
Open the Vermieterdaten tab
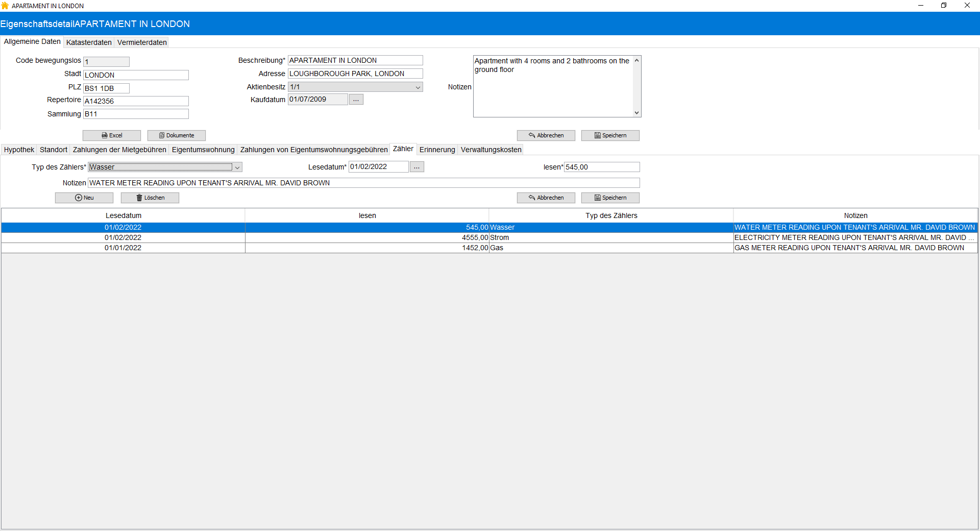pos(142,42)
